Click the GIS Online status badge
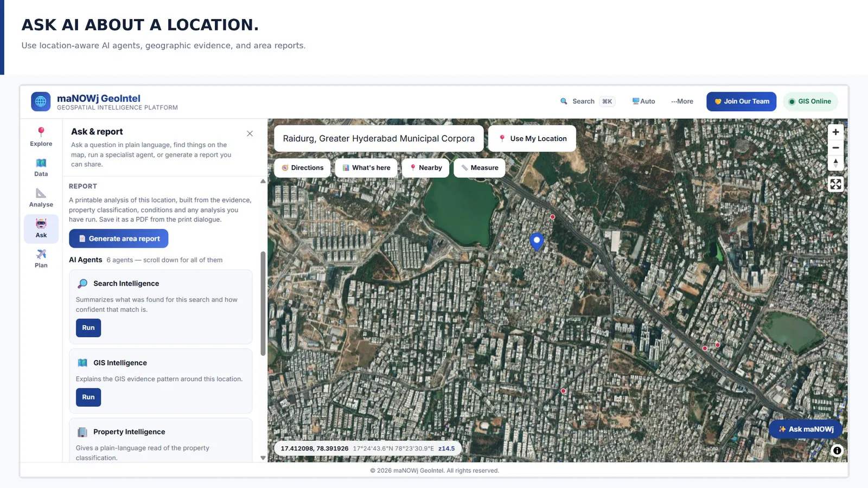This screenshot has height=488, width=868. (810, 101)
